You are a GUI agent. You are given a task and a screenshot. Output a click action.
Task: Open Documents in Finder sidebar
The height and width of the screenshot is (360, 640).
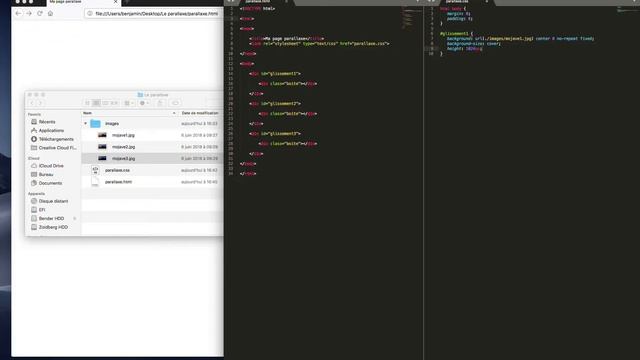(x=50, y=183)
